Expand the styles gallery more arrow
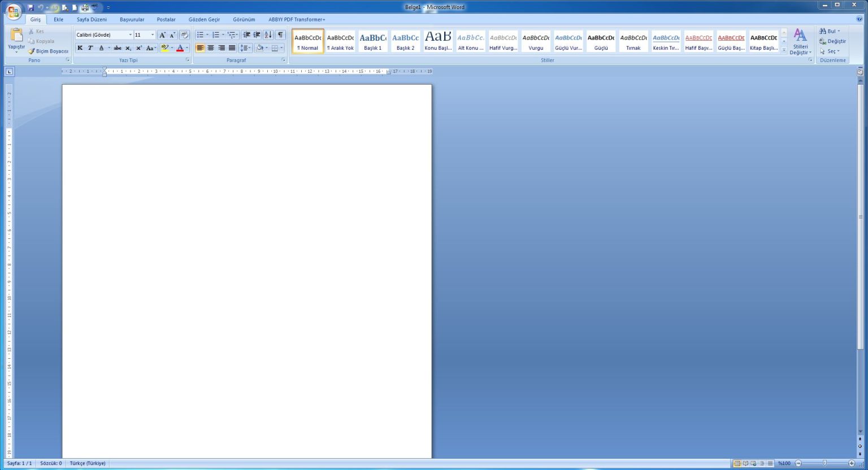868x470 pixels. click(784, 50)
